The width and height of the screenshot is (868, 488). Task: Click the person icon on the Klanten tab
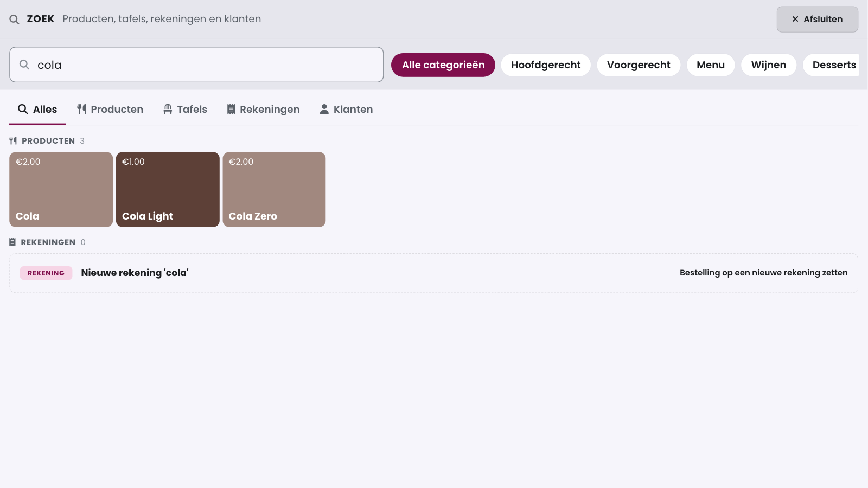coord(324,109)
